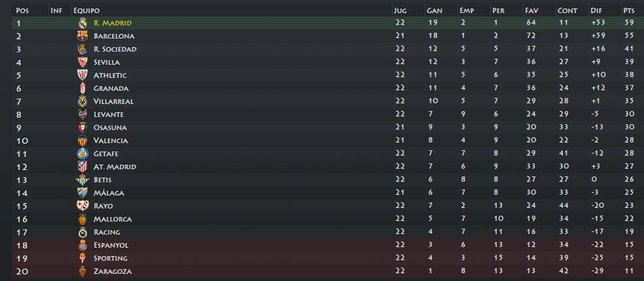The width and height of the screenshot is (644, 281).
Task: Open the At. Madrid team link
Action: 115,167
